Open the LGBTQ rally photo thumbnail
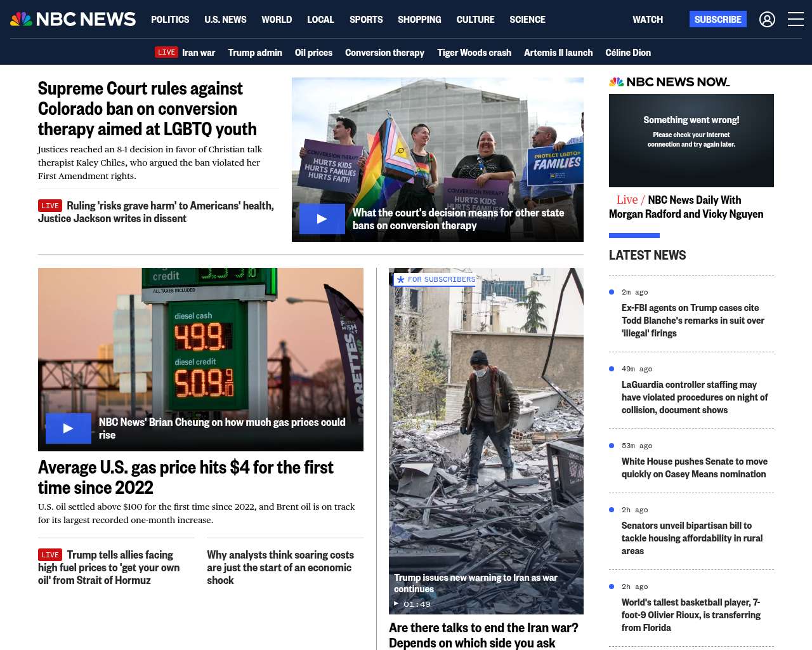This screenshot has height=650, width=812. 438,159
